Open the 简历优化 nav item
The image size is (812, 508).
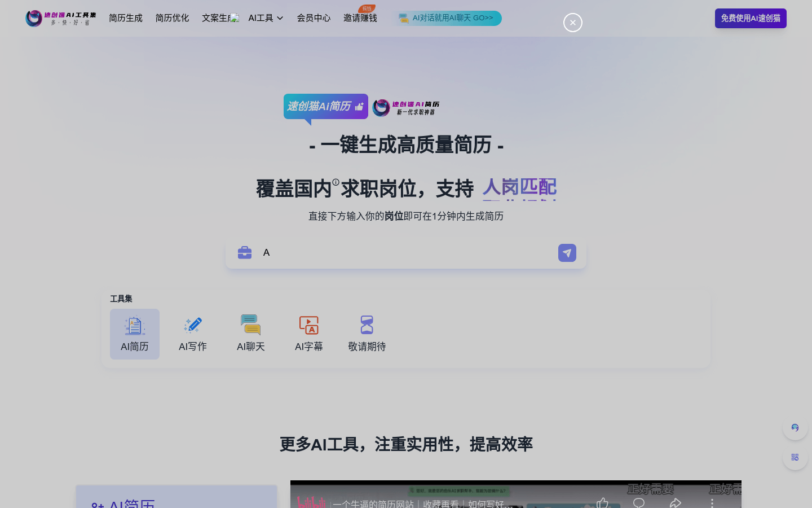coord(172,18)
